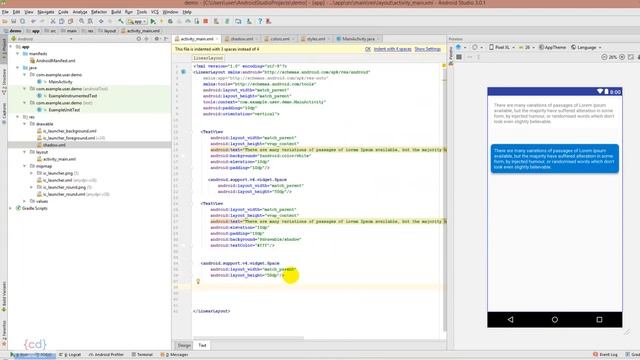
Task: Click the blue shadow TextView in preview
Action: 554,158
